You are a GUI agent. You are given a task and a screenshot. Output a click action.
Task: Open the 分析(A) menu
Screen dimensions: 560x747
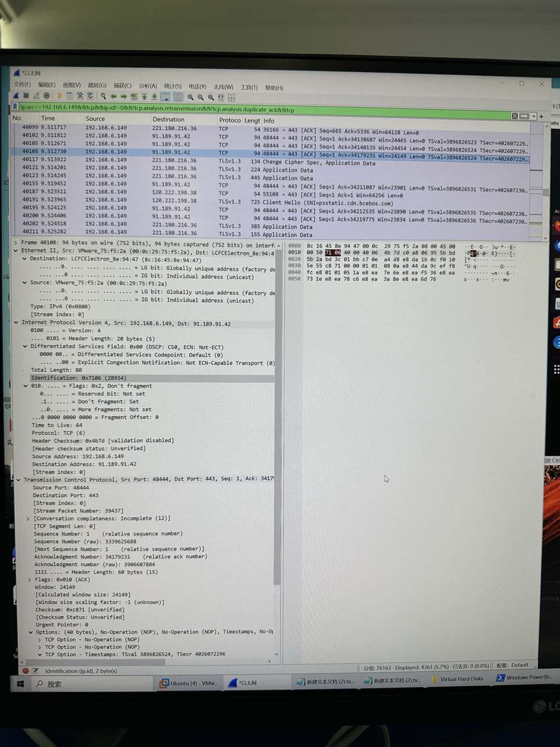148,86
